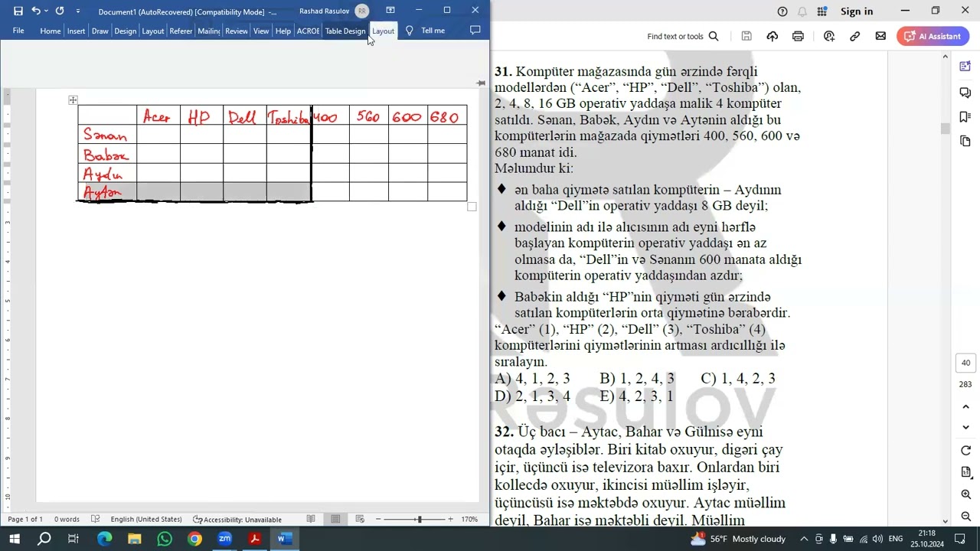
Task: Click the 0 words counter
Action: pyautogui.click(x=67, y=519)
